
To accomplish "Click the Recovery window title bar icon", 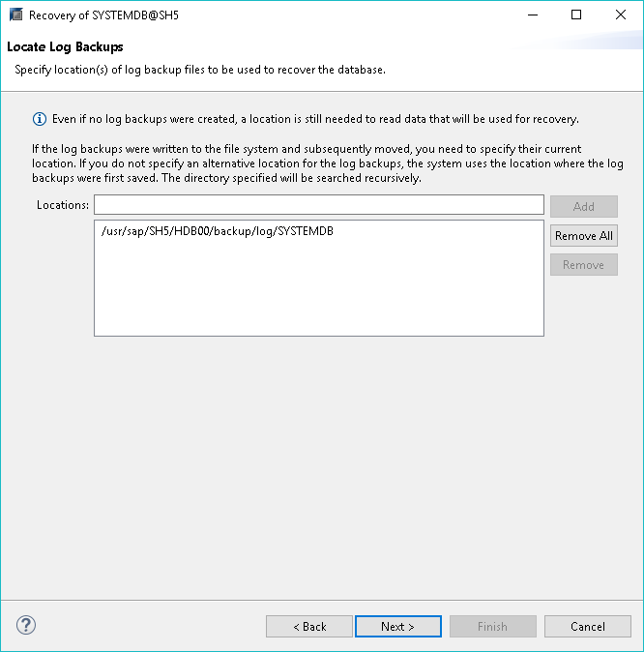I will (15, 15).
